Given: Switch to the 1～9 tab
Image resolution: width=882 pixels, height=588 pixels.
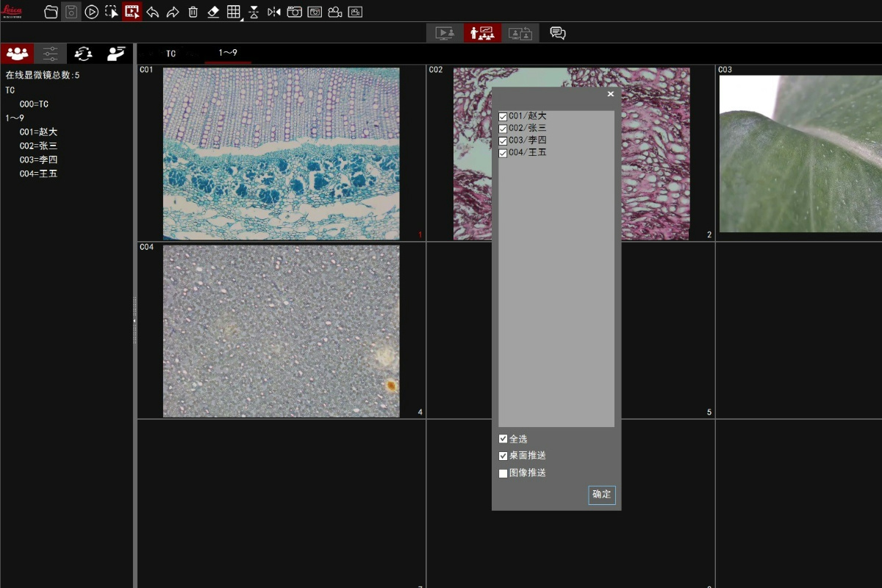Looking at the screenshot, I should click(228, 53).
